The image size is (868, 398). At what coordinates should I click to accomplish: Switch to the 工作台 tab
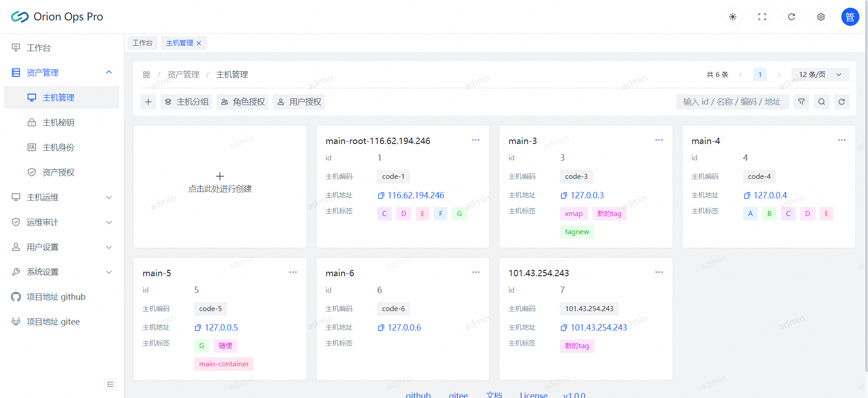pos(142,43)
